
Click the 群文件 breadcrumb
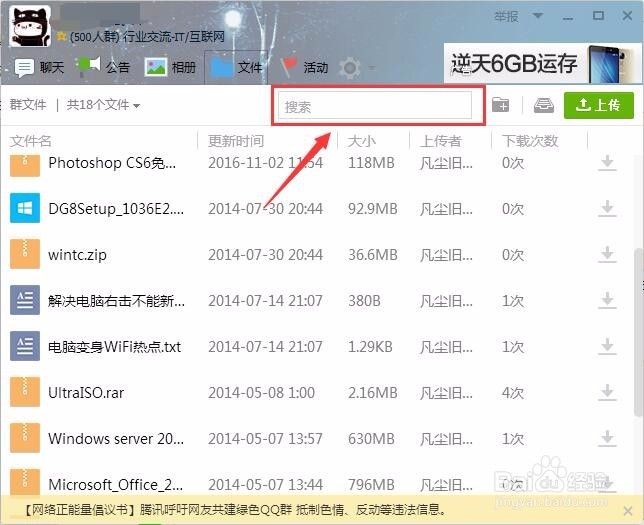(28, 105)
